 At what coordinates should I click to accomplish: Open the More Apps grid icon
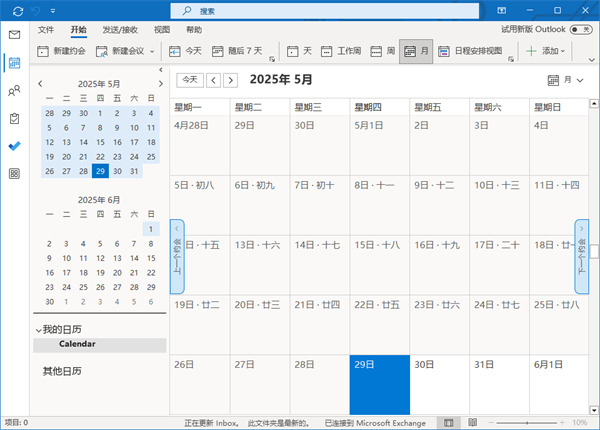tap(15, 174)
